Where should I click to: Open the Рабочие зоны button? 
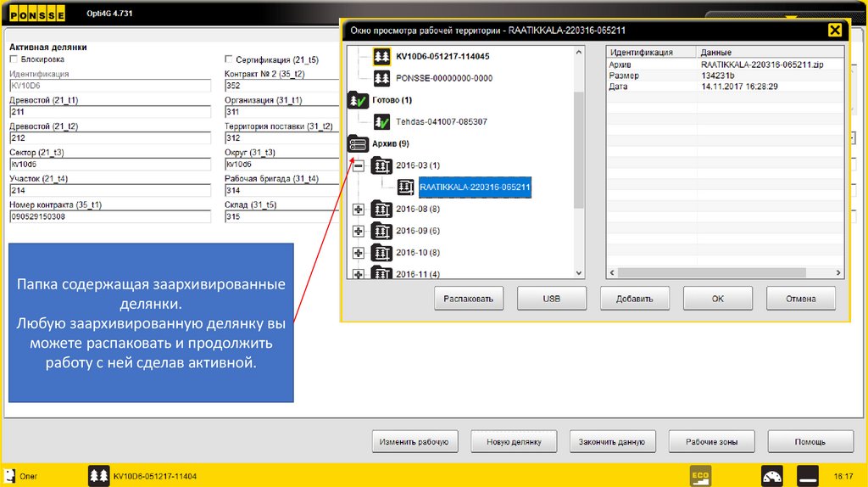click(x=711, y=441)
